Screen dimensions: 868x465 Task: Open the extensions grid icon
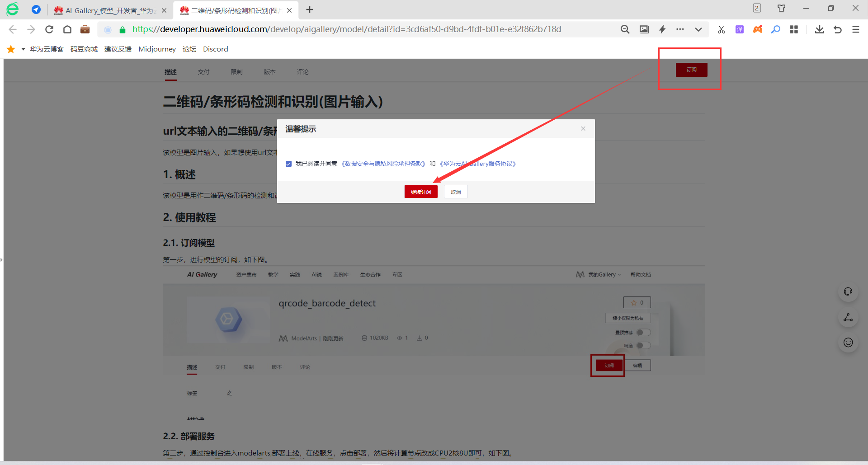pos(794,29)
